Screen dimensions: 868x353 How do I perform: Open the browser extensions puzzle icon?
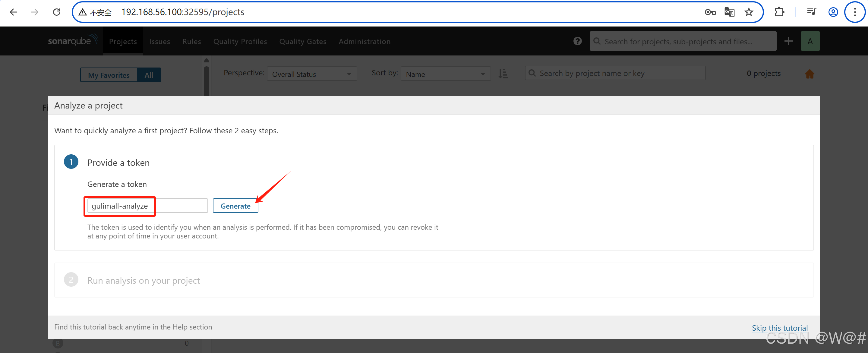(779, 12)
